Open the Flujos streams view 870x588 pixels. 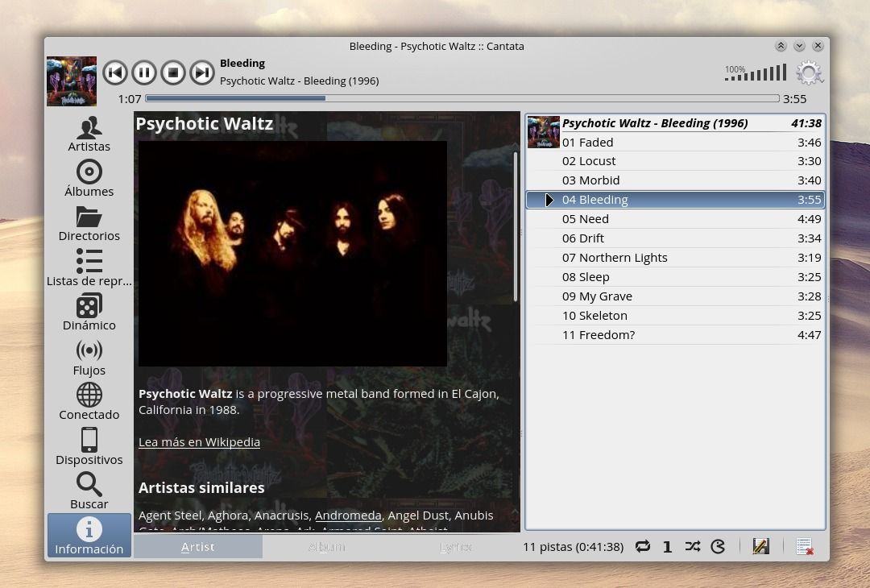(89, 357)
